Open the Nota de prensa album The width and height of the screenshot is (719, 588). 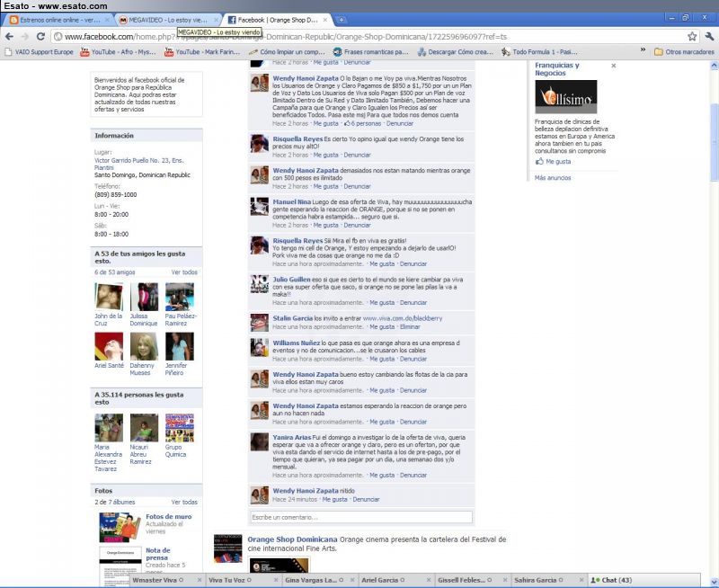point(158,554)
